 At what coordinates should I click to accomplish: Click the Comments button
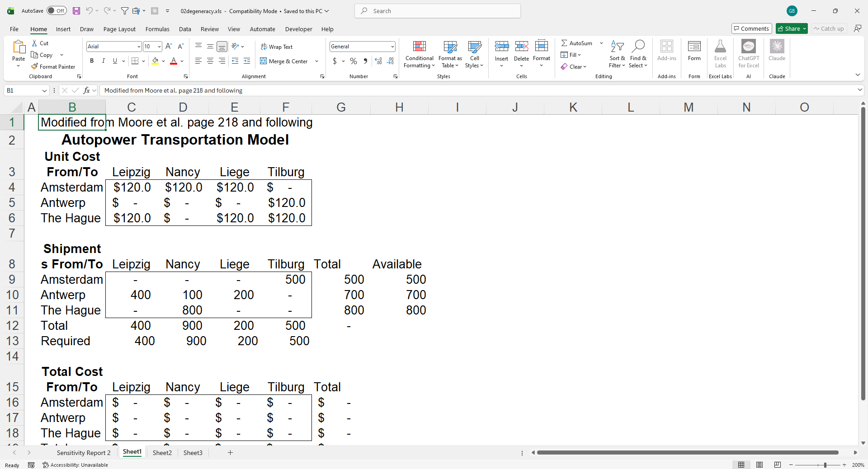[751, 28]
